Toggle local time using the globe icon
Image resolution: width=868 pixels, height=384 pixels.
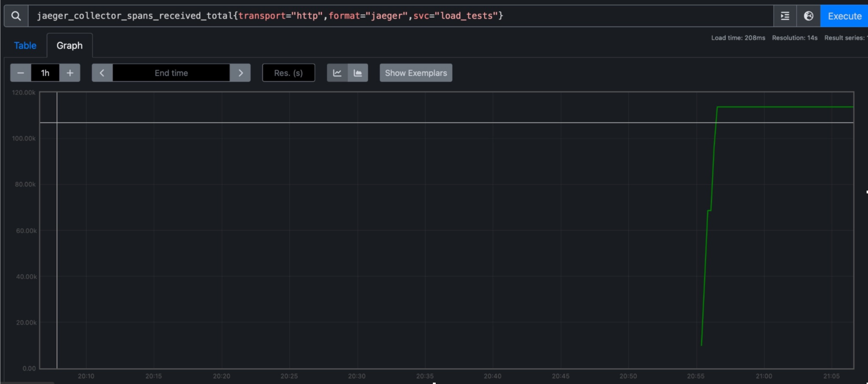(808, 16)
